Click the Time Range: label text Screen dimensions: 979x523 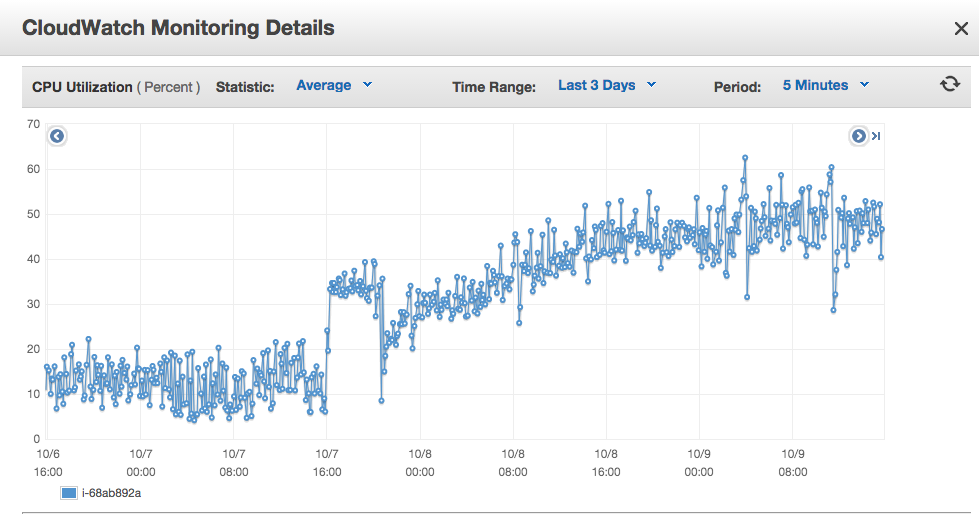coord(494,87)
